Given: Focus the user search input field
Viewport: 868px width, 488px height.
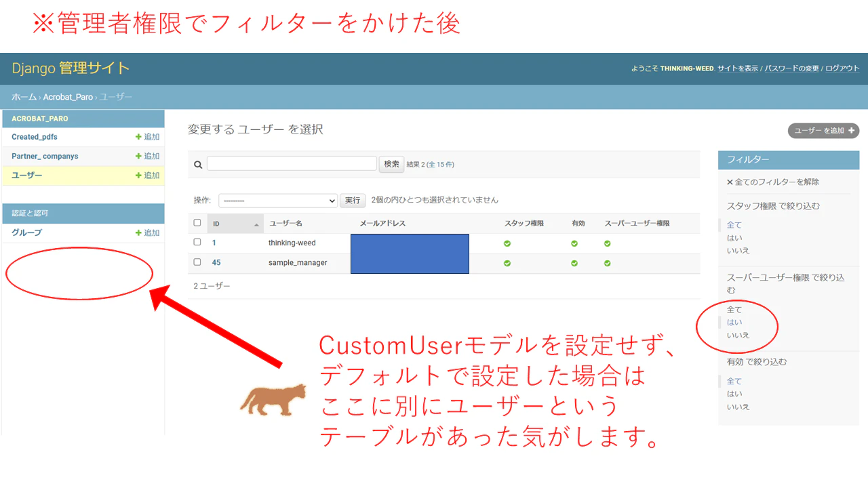Looking at the screenshot, I should tap(292, 163).
